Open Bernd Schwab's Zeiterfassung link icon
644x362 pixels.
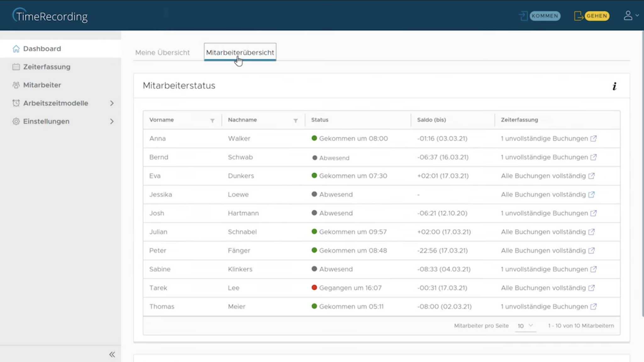point(593,157)
